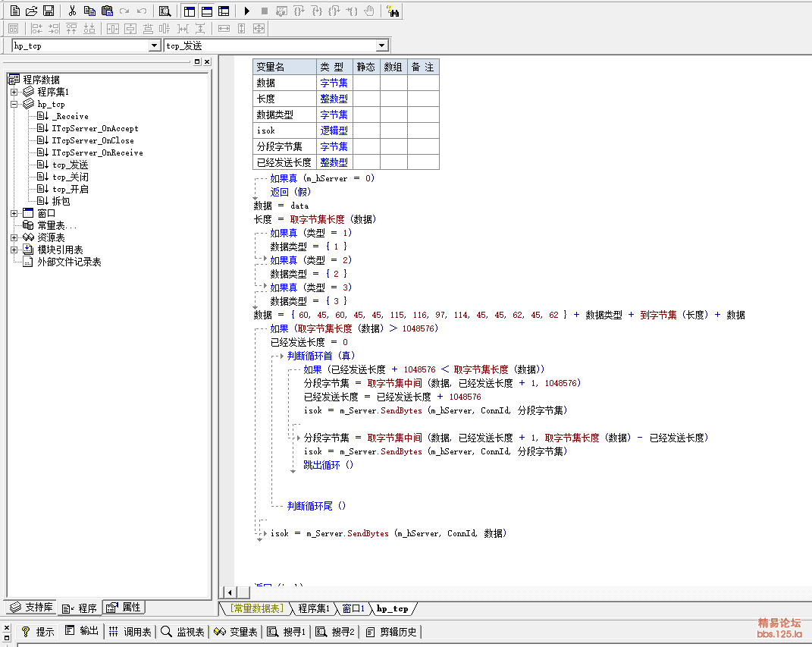Run the program with the play icon
Image resolution: width=812 pixels, height=647 pixels.
click(x=247, y=11)
